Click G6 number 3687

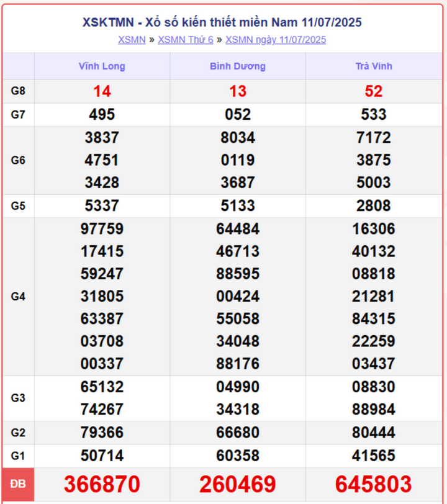[238, 182]
